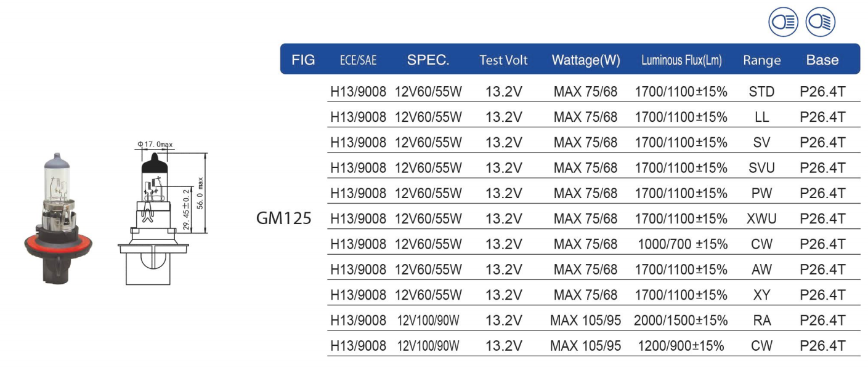Click the XWU range cell
Viewport: 868px width, 376px height.
762,218
